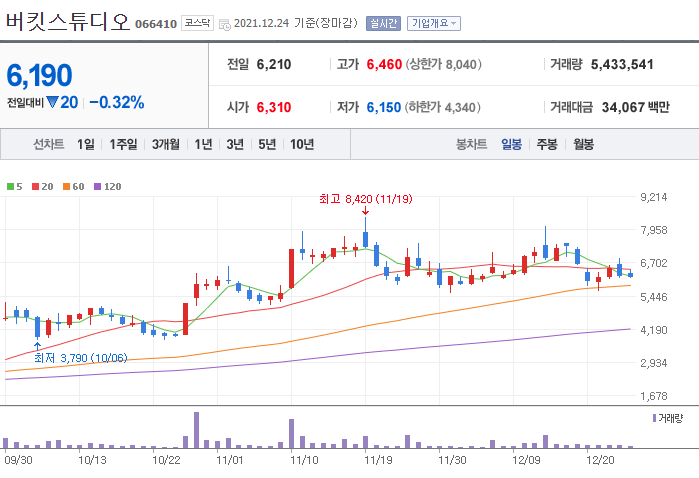Image resolution: width=699 pixels, height=478 pixels.
Task: Select the 3년 line chart tab
Action: 235,144
